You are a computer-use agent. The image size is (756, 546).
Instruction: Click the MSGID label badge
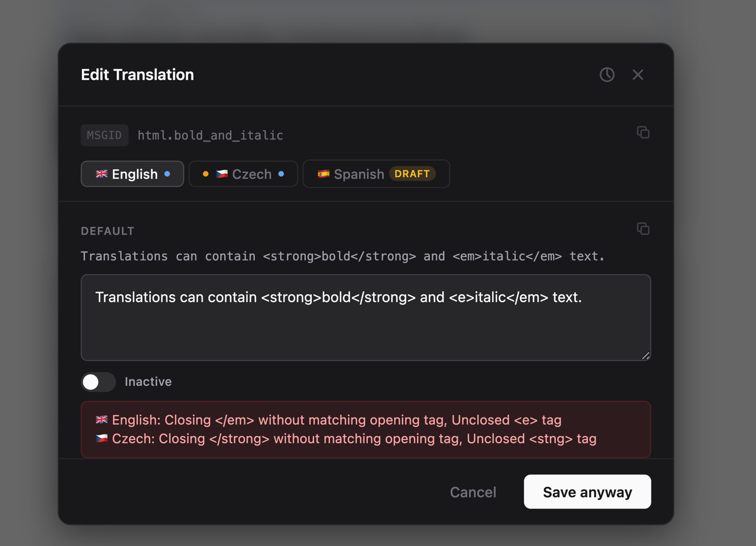click(x=104, y=135)
